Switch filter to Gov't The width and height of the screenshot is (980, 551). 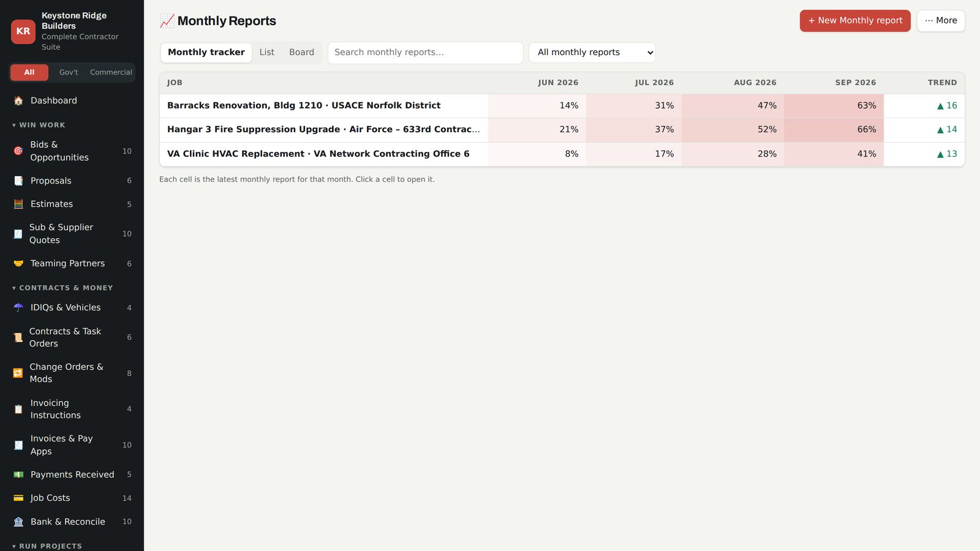click(x=69, y=72)
